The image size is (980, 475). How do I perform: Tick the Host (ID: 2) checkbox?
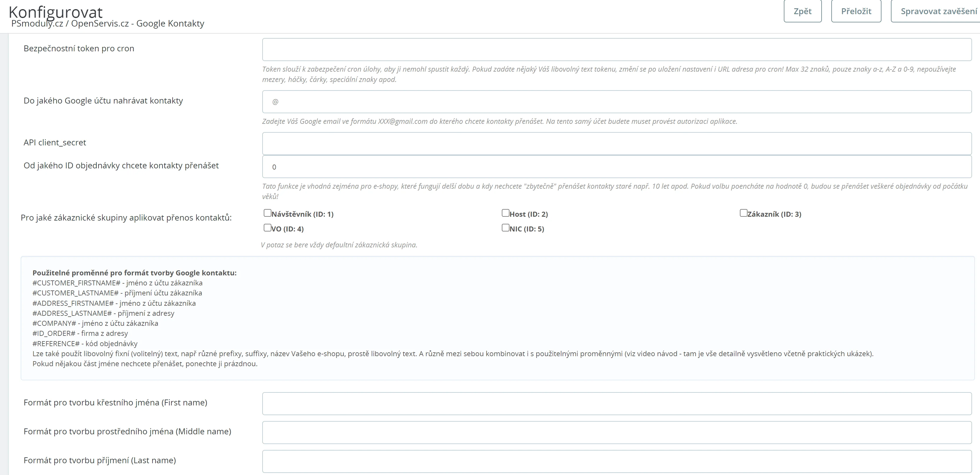(505, 213)
